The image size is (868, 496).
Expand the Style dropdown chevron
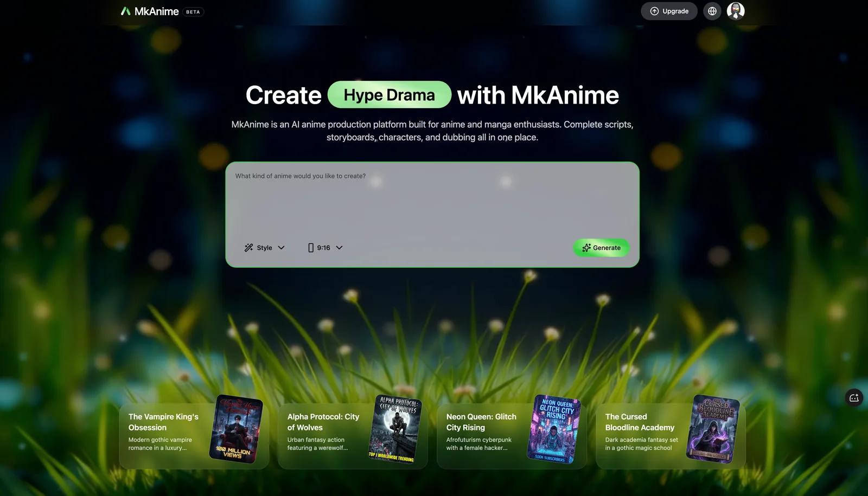pyautogui.click(x=281, y=248)
